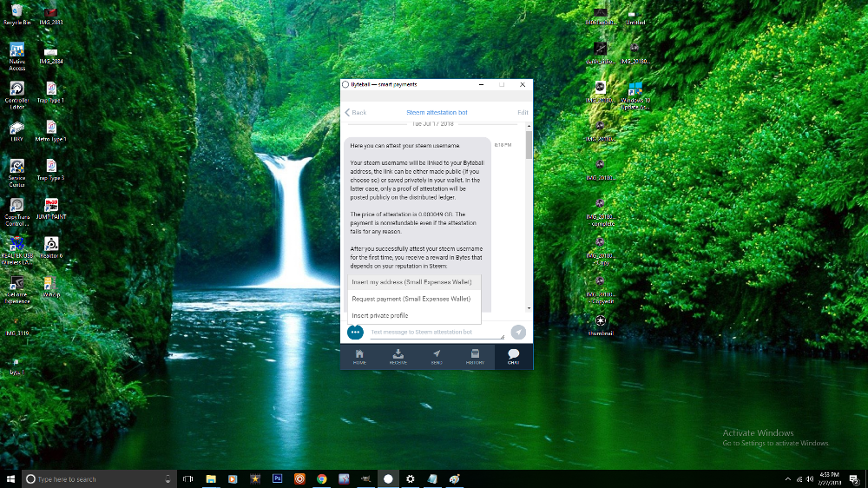Open File Explorer from the taskbar
868x488 pixels.
[x=211, y=478]
